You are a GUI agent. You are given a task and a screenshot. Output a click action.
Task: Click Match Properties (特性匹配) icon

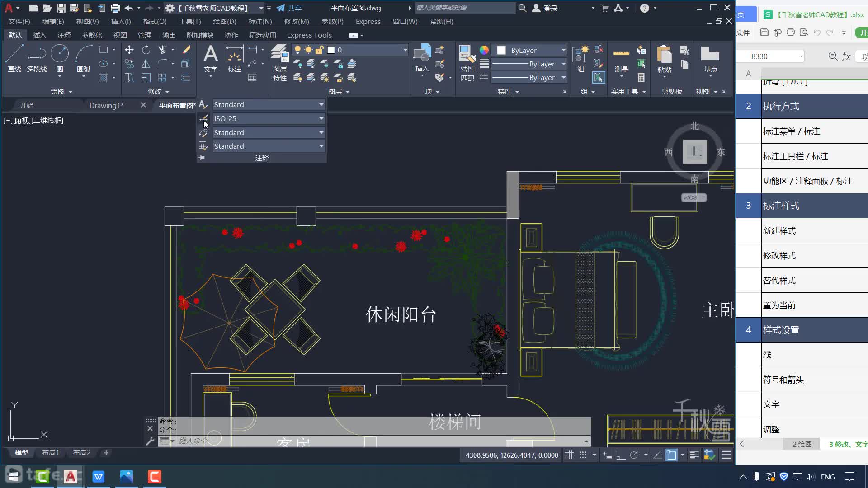467,63
